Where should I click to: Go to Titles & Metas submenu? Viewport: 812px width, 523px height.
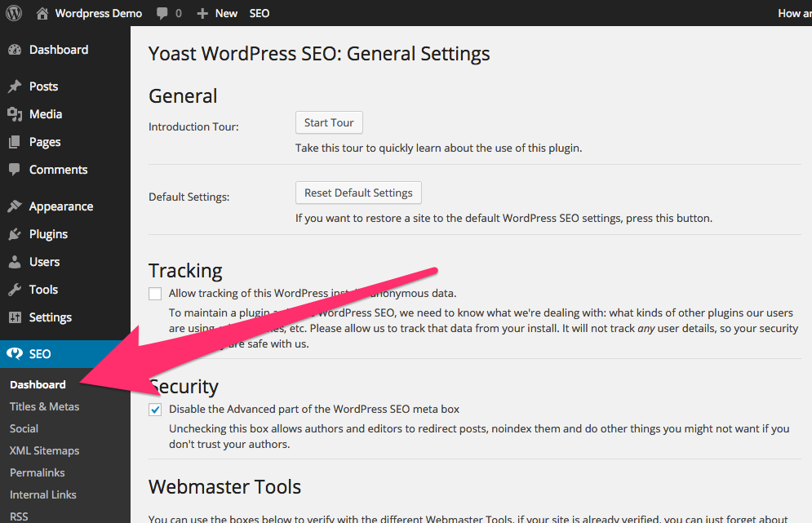point(45,406)
